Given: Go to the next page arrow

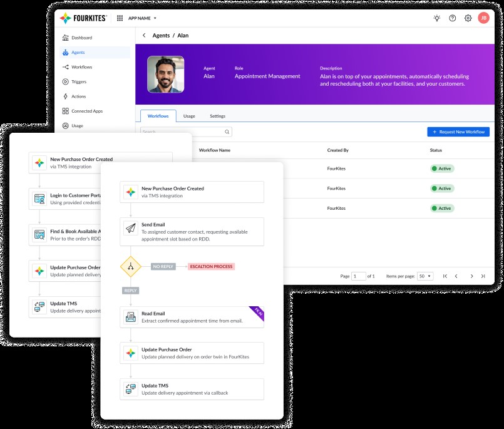Looking at the screenshot, I should [x=471, y=276].
